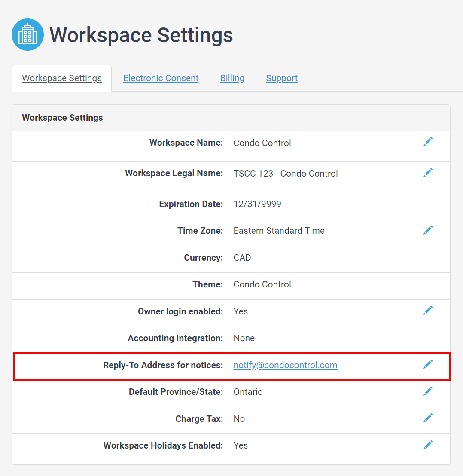The height and width of the screenshot is (476, 463).
Task: Edit the Charge Tax setting
Action: point(428,418)
